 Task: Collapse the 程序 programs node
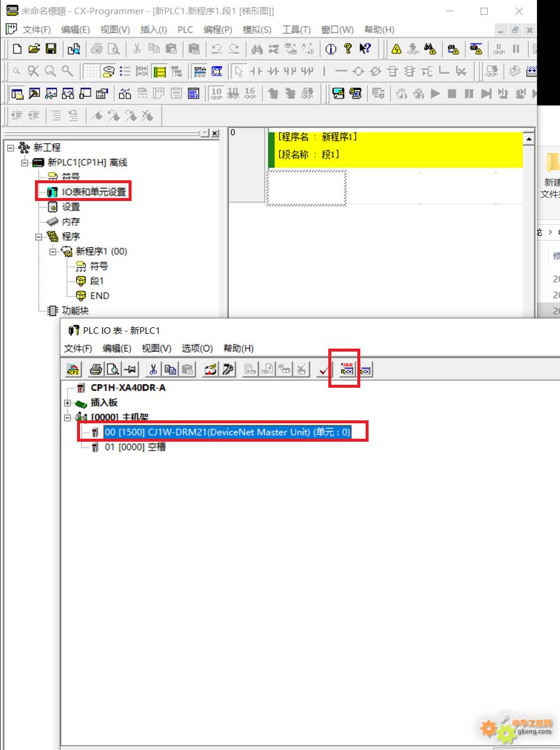[x=40, y=237]
